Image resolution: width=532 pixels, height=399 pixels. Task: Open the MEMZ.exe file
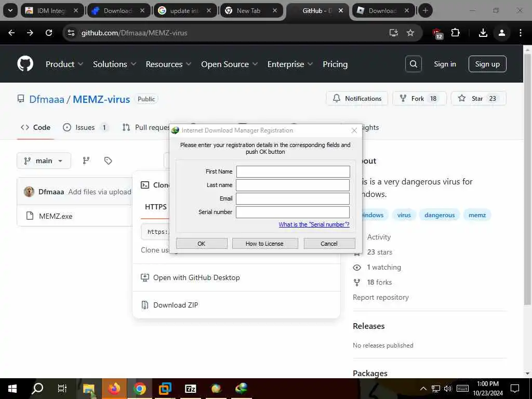coord(56,216)
